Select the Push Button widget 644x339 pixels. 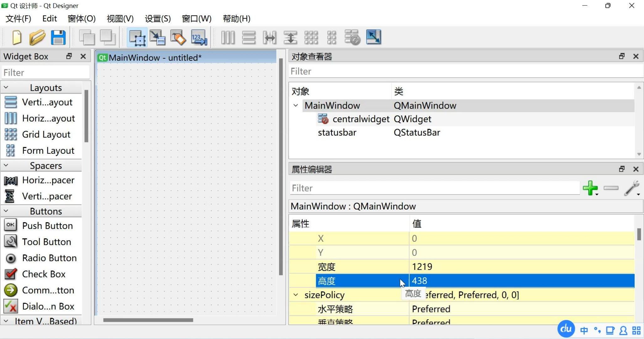click(x=47, y=226)
